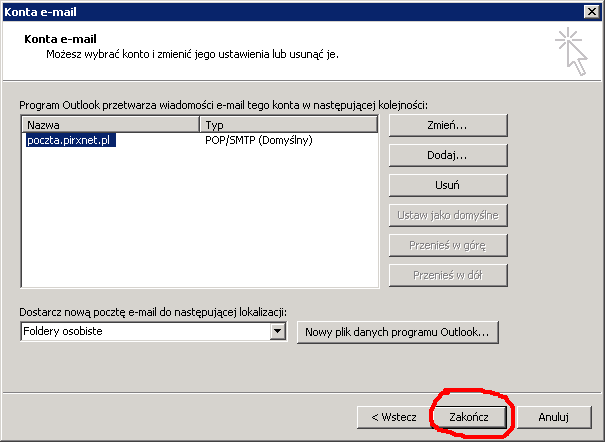
Task: Add a new account with Dodaj...
Action: pos(447,155)
